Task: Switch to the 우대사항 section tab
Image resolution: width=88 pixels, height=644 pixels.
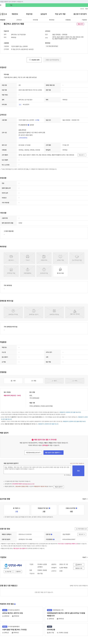Action: pos(35,20)
